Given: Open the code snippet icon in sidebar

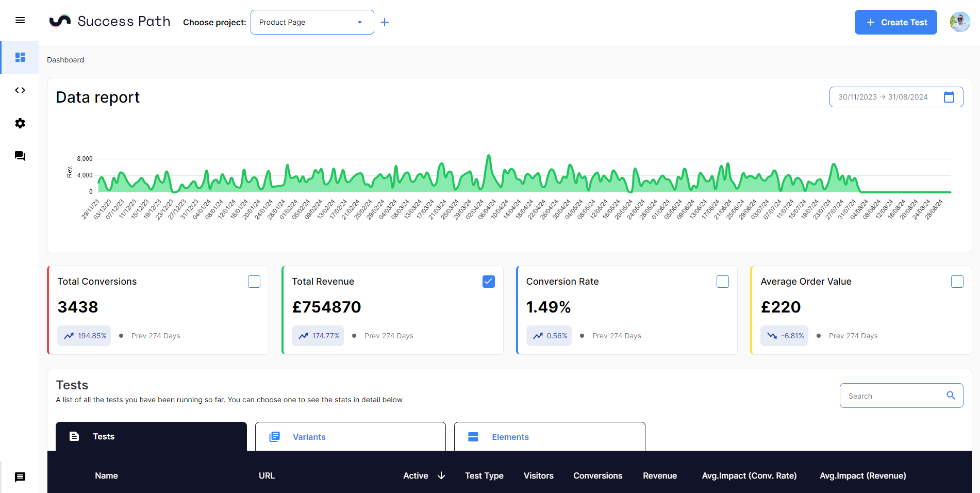Looking at the screenshot, I should (20, 90).
